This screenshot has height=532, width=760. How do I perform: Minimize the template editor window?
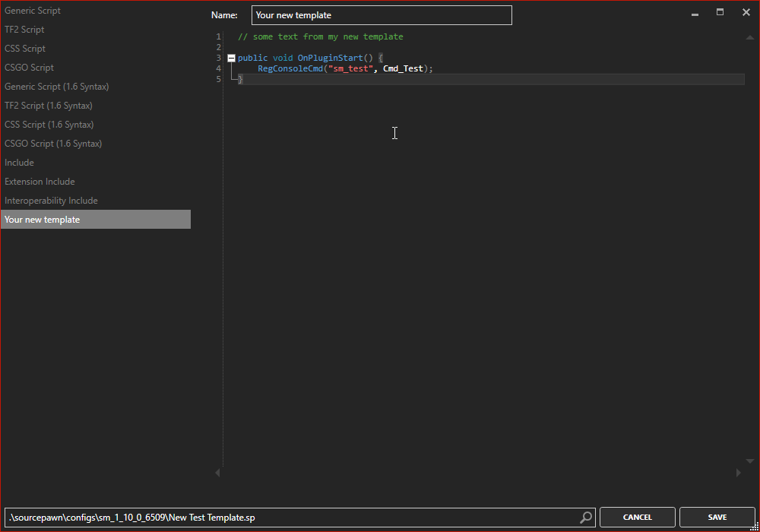pos(695,14)
